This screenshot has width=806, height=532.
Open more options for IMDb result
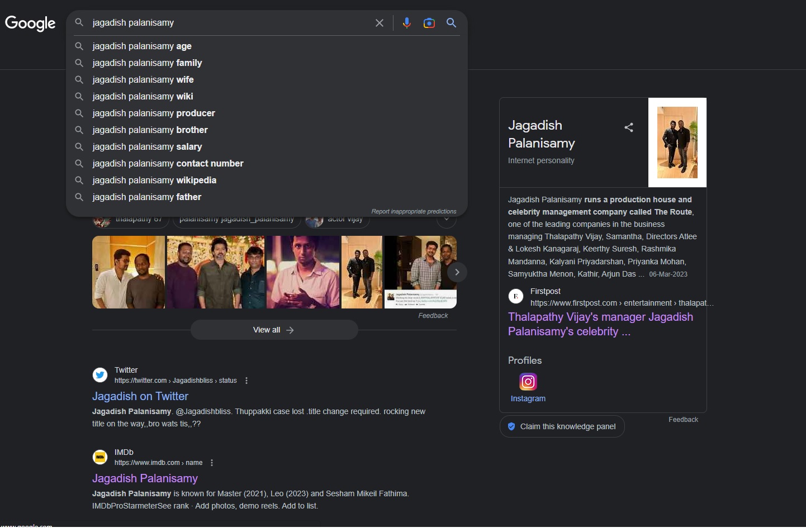212,463
